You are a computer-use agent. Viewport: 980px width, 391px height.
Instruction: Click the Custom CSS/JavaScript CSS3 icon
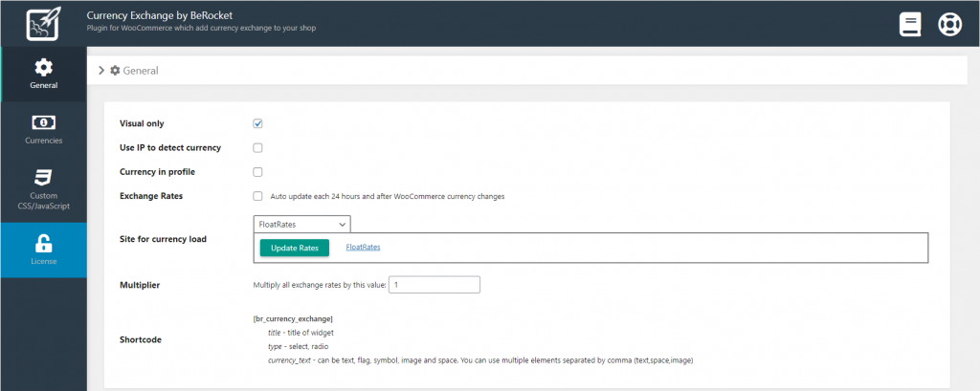[43, 177]
